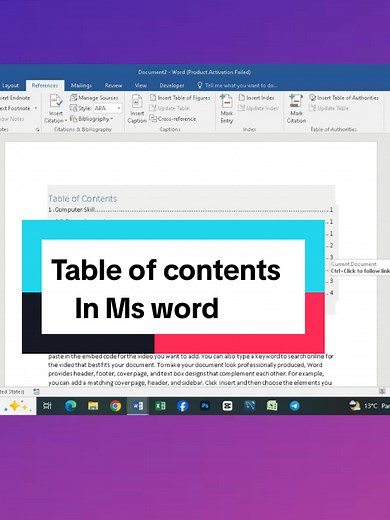This screenshot has height=520, width=390.
Task: Click the Cross-reference command
Action: pyautogui.click(x=173, y=119)
